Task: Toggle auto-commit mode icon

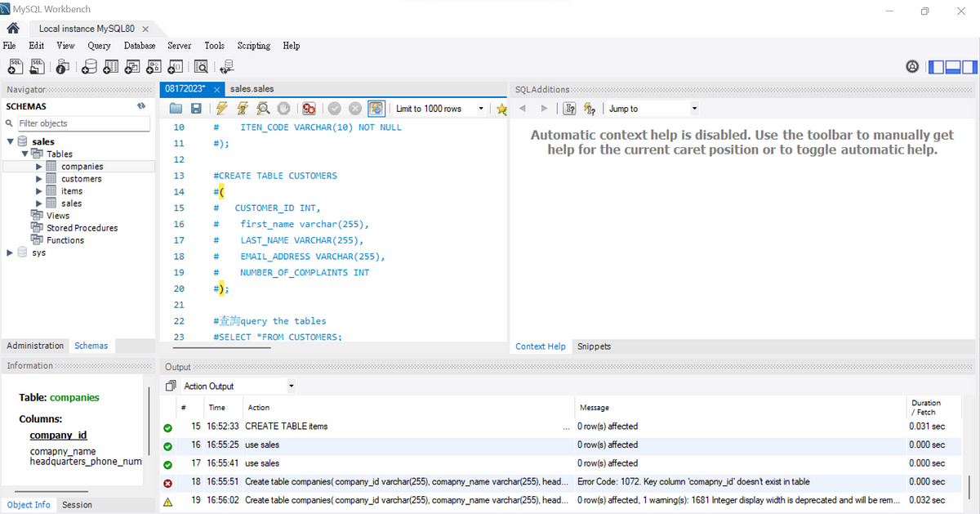Action: tap(376, 109)
